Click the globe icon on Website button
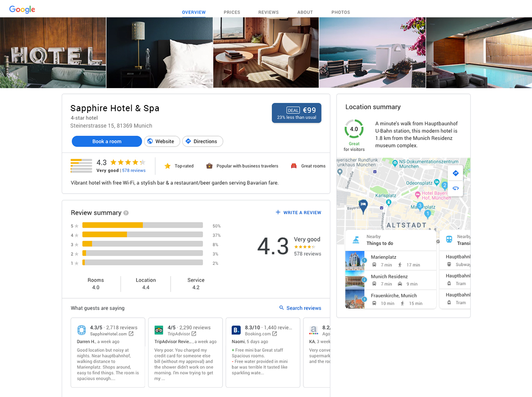Image resolution: width=532 pixels, height=397 pixels. [150, 141]
